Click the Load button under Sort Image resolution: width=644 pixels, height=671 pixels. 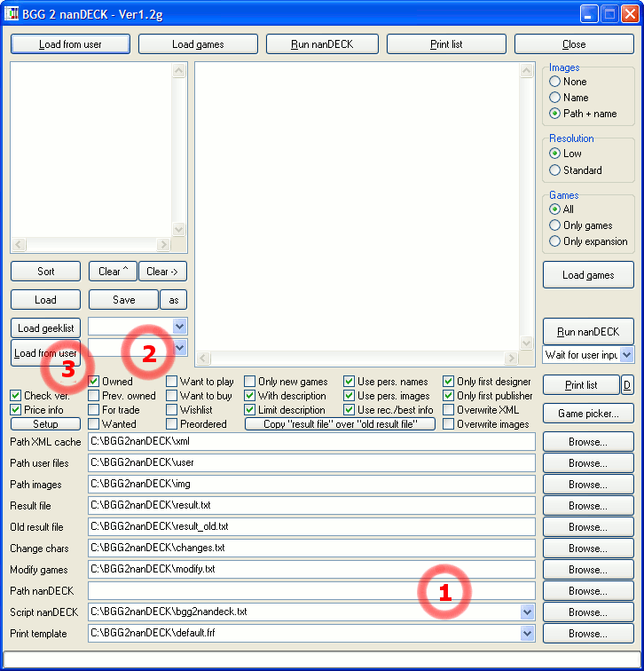point(46,300)
